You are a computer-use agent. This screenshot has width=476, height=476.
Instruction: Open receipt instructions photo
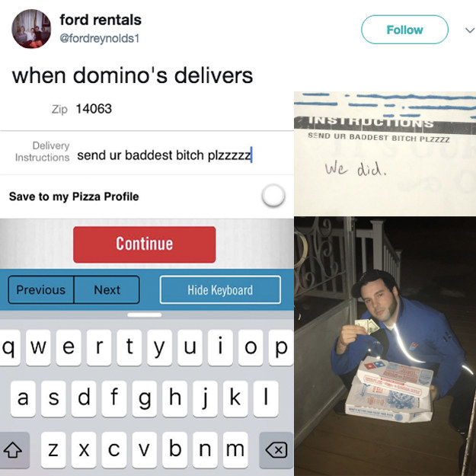(x=385, y=154)
